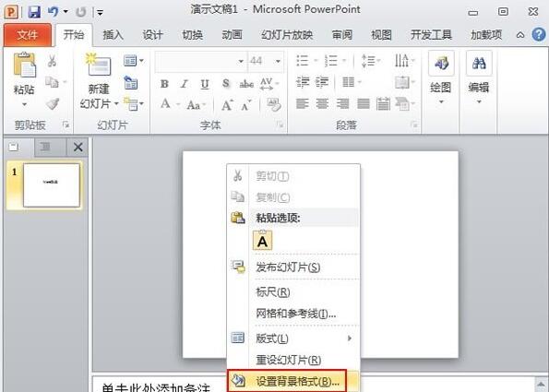Screen dimensions: 549x392
Task: Open the font color A button
Action: 165,104
